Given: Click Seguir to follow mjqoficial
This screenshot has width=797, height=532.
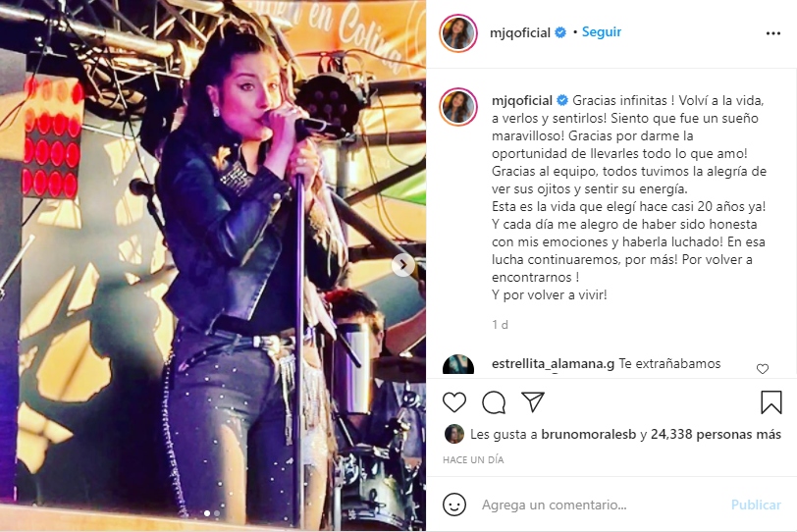Looking at the screenshot, I should 602,32.
